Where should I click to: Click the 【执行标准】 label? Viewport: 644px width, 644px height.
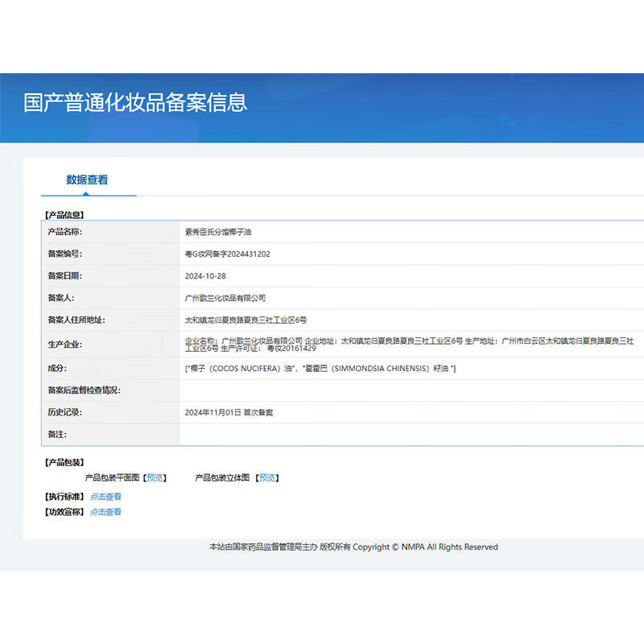point(64,497)
